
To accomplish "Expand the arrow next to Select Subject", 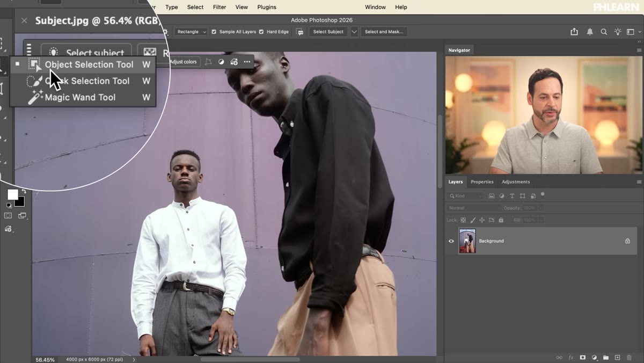I will coord(354,32).
